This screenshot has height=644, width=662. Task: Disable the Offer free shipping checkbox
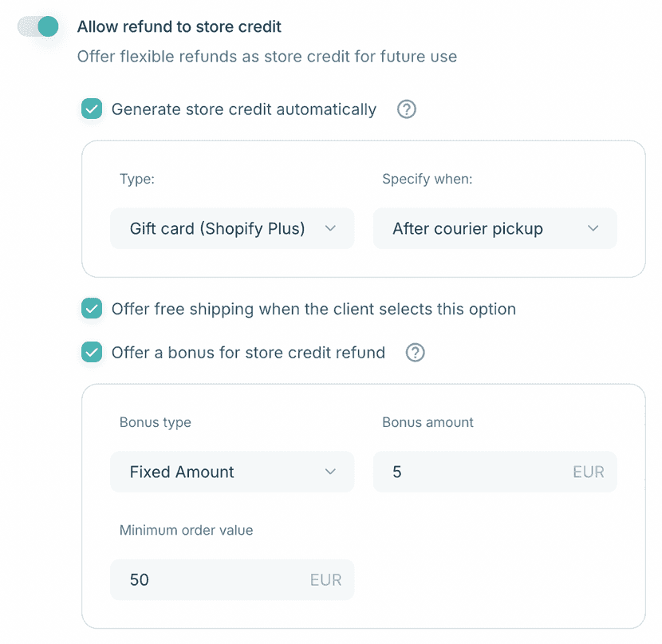(x=93, y=309)
